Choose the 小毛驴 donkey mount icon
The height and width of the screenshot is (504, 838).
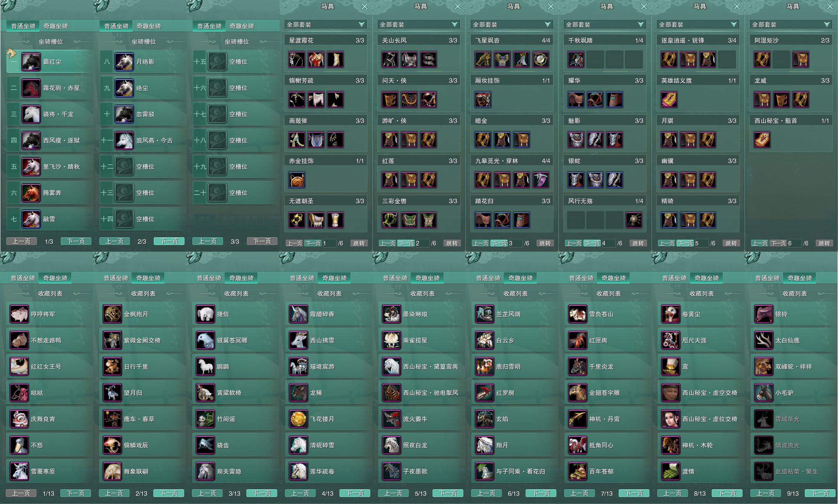pos(763,393)
